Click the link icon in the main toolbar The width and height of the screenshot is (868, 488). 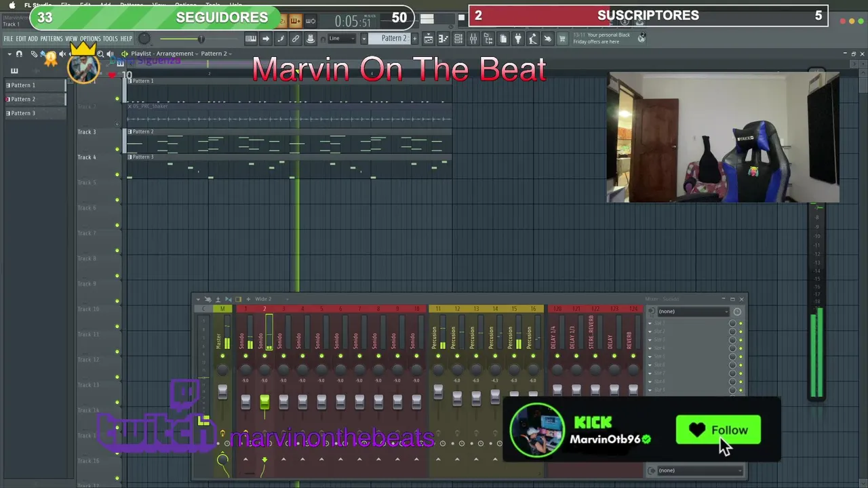295,39
